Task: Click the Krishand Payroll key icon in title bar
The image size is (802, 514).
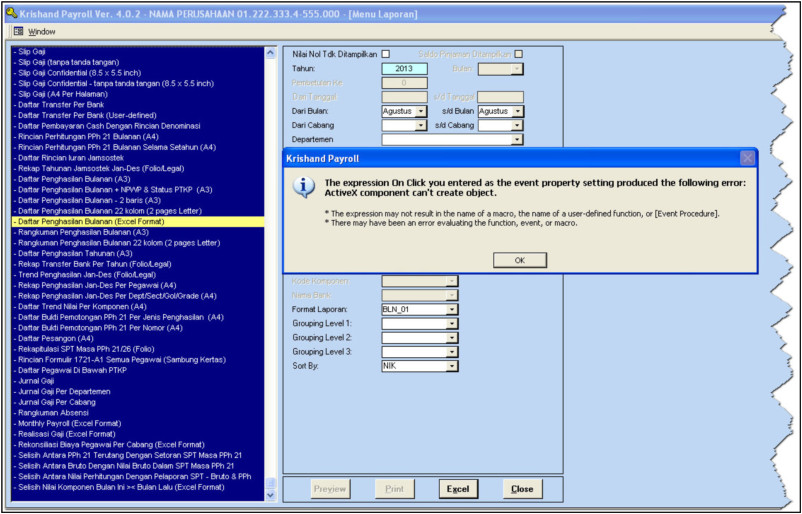Action: (x=11, y=14)
